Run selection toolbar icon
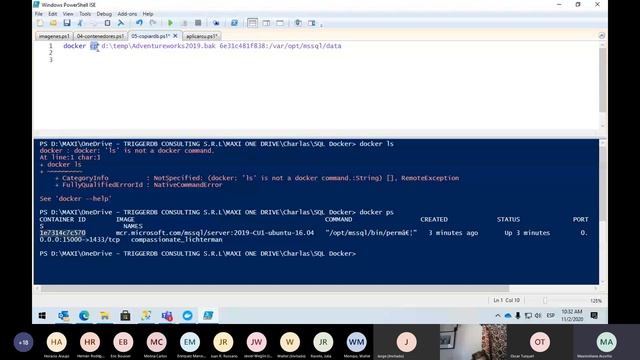640x360 pixels. pyautogui.click(x=184, y=23)
